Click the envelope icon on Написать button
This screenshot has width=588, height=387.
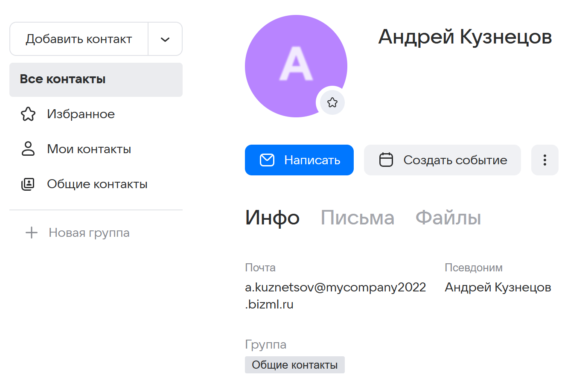pos(267,160)
